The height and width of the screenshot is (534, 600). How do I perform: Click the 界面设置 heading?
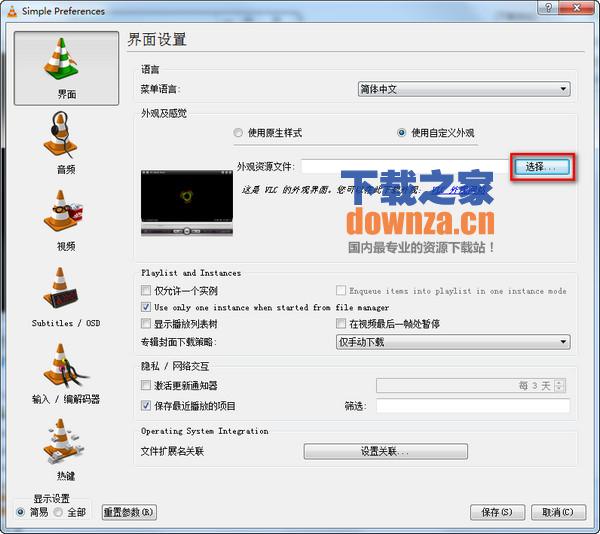[157, 40]
